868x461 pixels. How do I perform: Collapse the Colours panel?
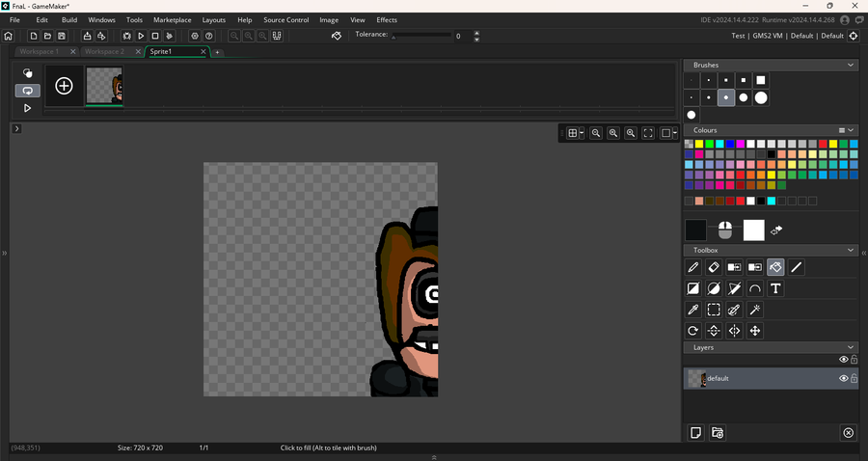851,130
